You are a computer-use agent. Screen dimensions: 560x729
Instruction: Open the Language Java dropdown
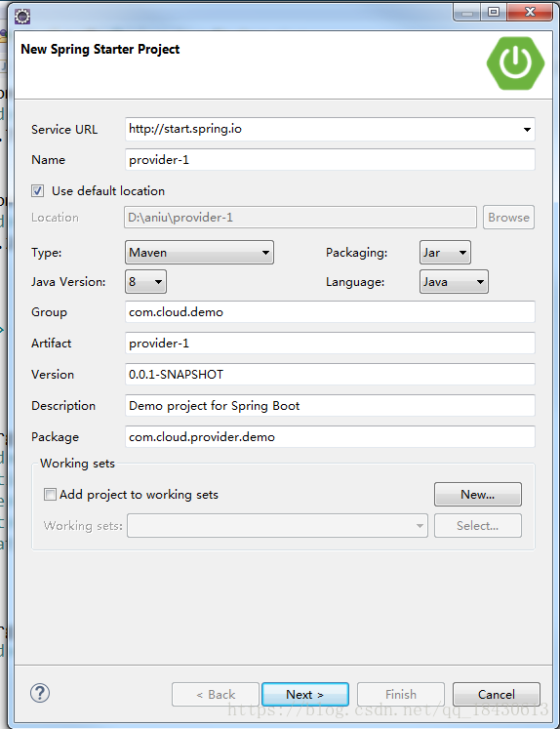click(454, 282)
